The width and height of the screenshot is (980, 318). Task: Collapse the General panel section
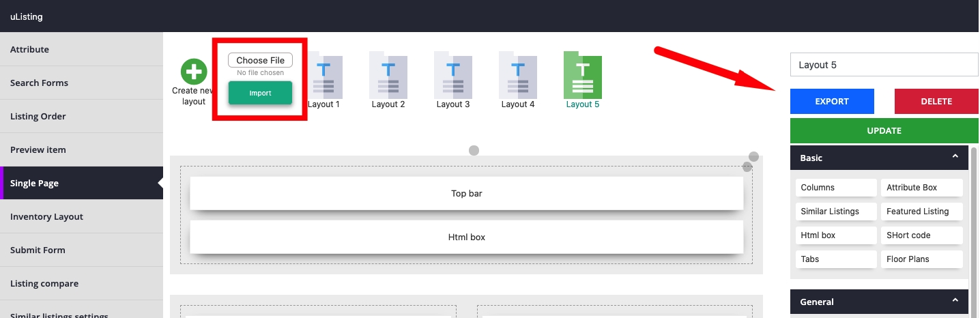coord(955,302)
